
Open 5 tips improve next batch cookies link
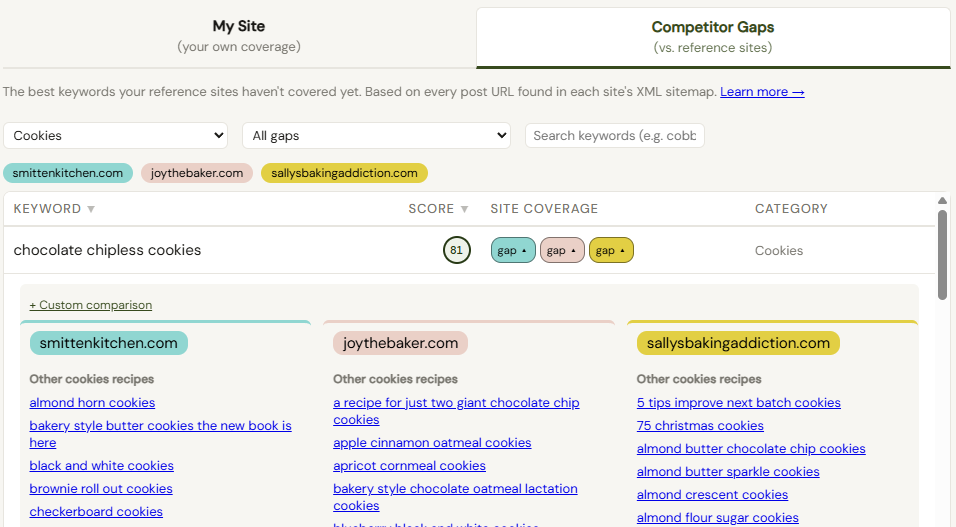click(738, 403)
